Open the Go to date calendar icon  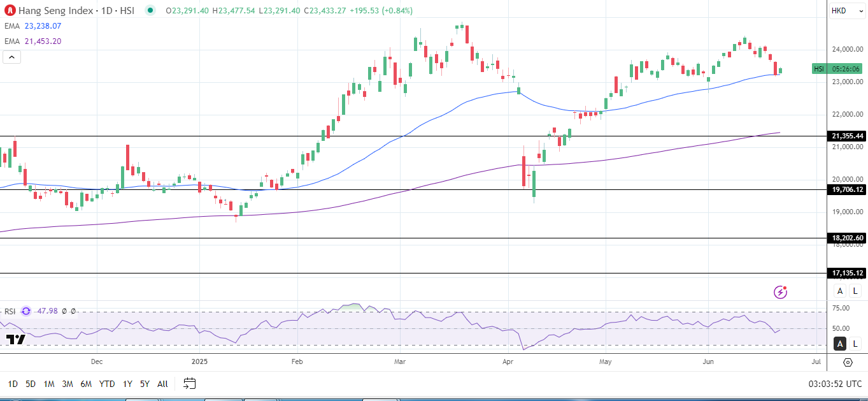coord(190,383)
